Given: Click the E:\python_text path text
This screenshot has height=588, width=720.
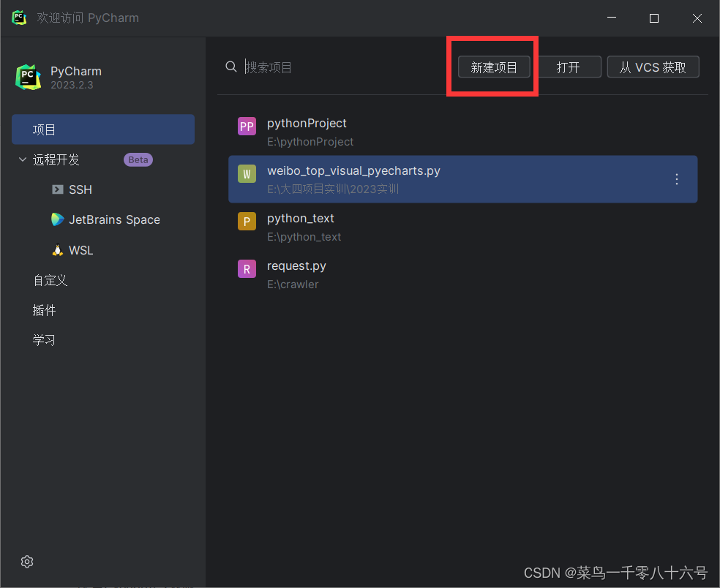Looking at the screenshot, I should coord(304,237).
